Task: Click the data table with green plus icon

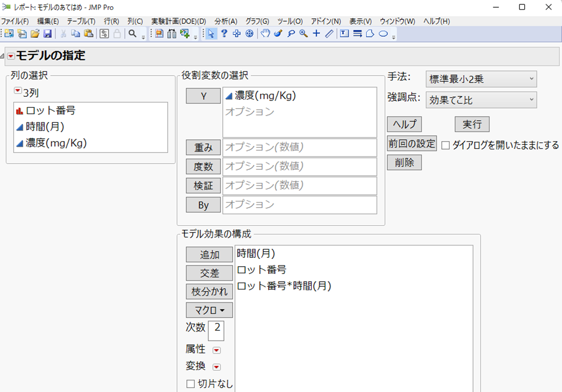Action: coord(185,34)
